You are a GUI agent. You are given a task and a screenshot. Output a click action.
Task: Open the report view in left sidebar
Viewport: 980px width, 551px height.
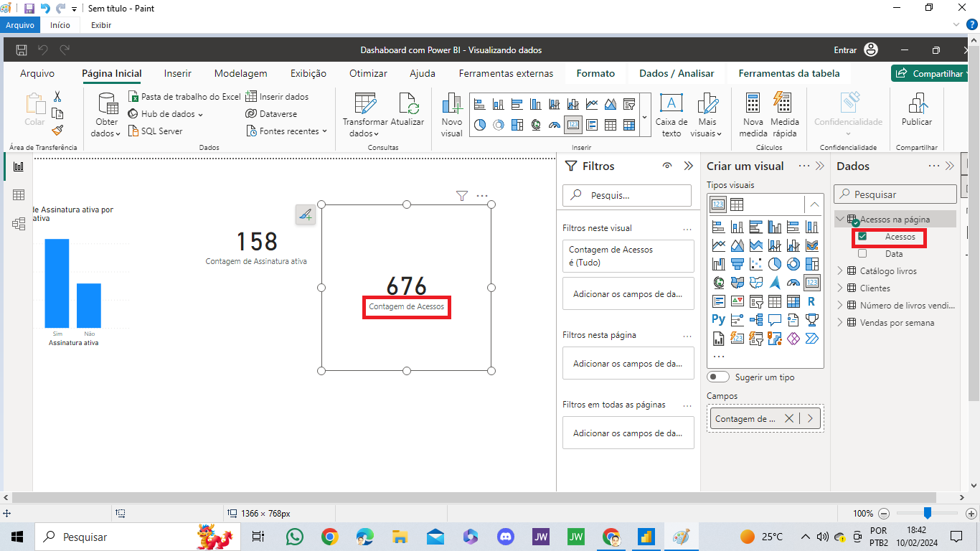[19, 166]
